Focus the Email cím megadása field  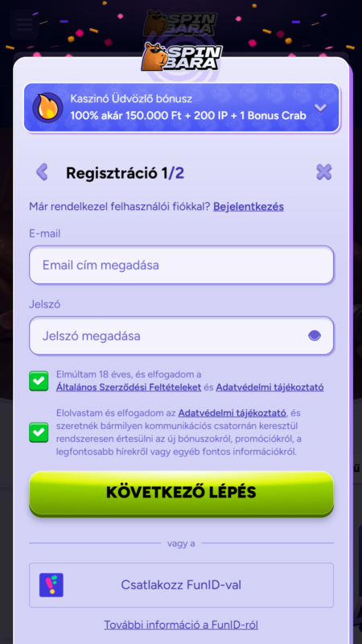point(182,265)
